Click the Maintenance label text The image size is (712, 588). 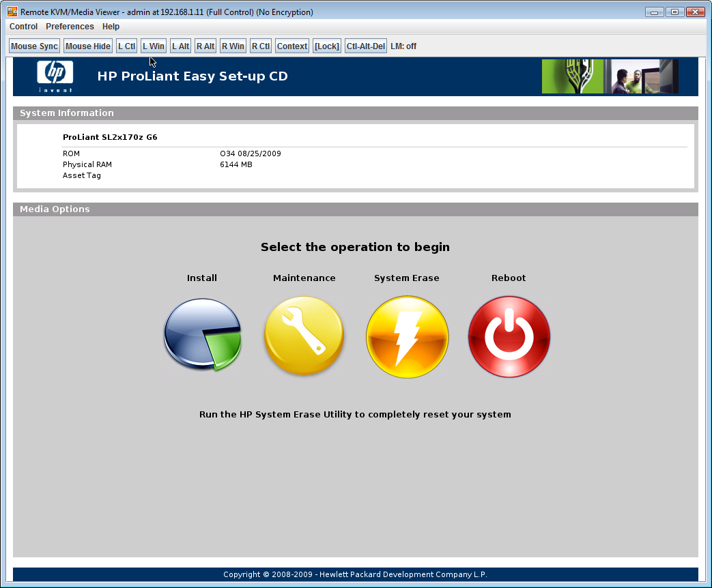tap(304, 278)
